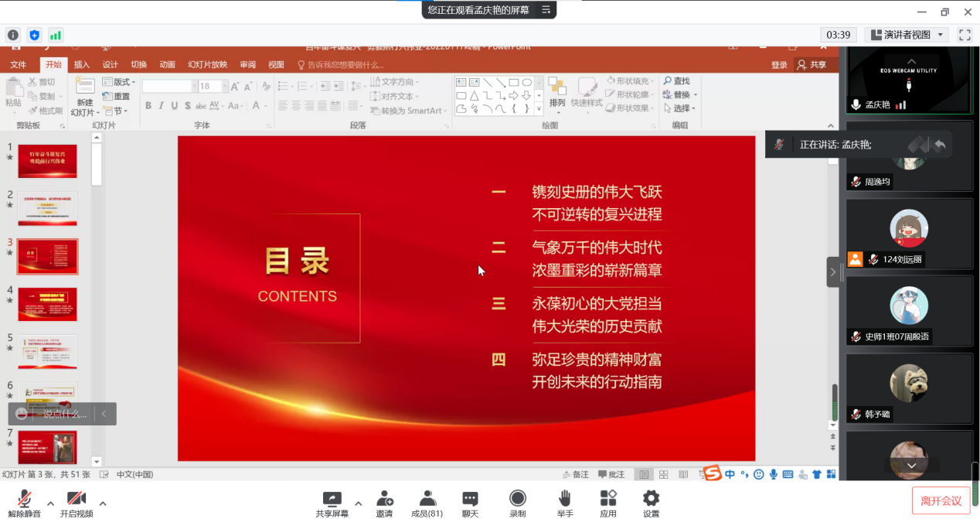Enter full screen mode in meeting window
980x519 pixels.
965,35
